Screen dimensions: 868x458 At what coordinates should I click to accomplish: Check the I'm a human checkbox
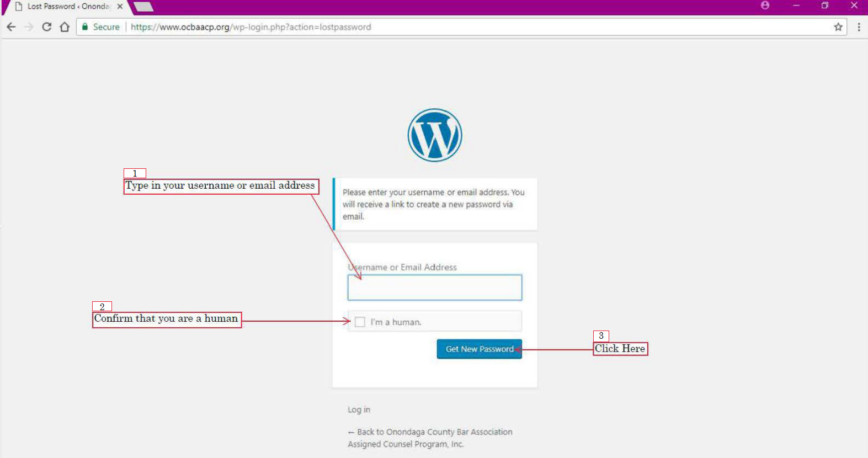pyautogui.click(x=360, y=322)
